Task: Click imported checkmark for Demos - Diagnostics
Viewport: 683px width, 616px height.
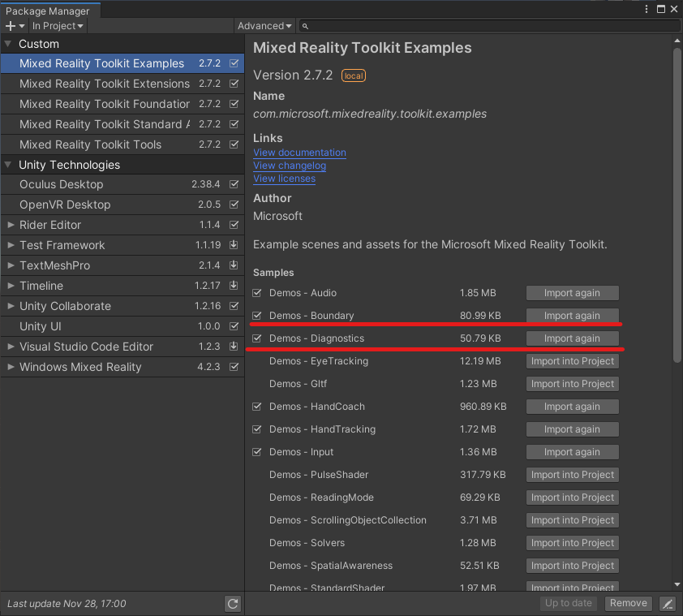Action: 257,338
